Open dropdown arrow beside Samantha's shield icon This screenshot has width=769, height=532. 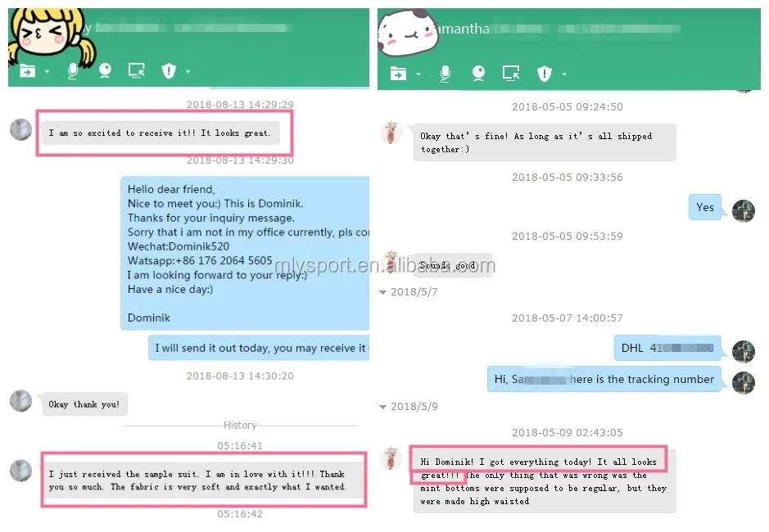coord(564,74)
